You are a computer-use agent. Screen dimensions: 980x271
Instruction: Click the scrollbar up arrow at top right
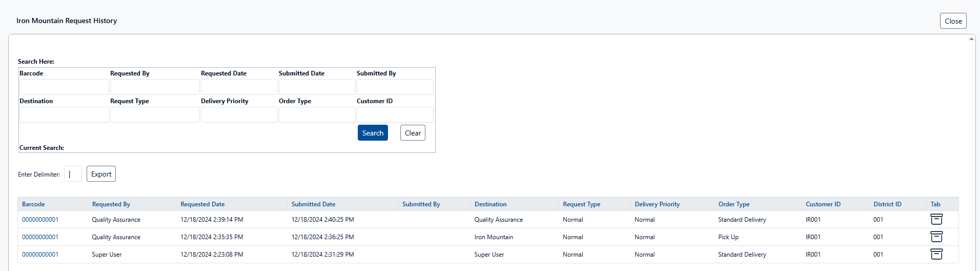click(971, 39)
